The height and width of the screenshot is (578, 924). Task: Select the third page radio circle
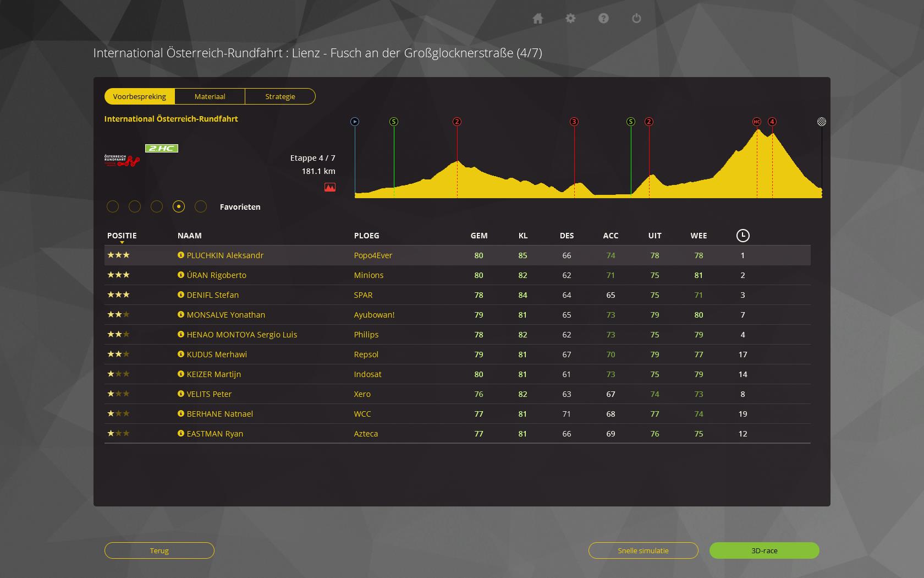(157, 206)
